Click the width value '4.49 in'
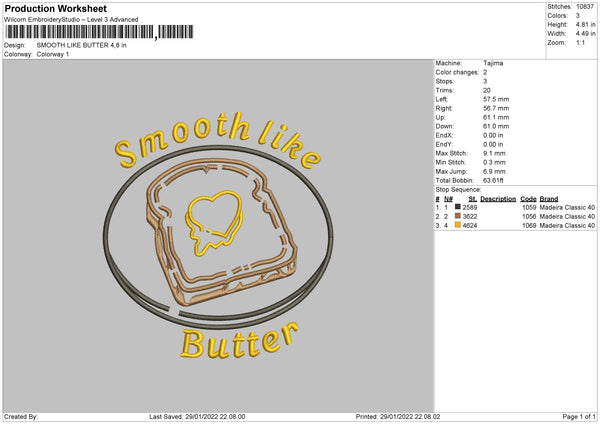 [585, 34]
